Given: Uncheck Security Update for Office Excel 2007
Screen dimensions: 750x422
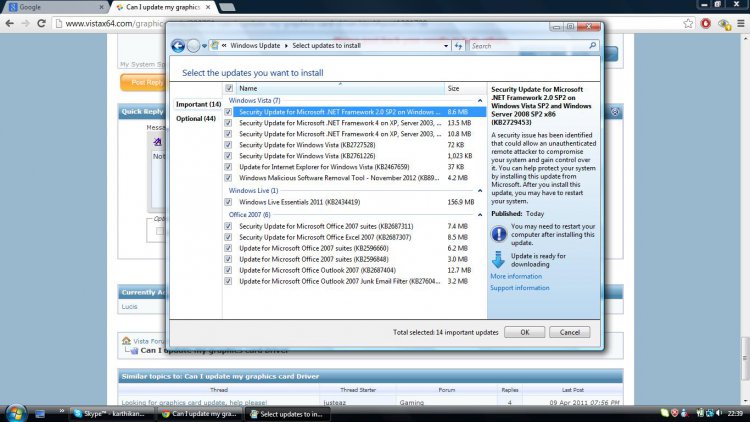Looking at the screenshot, I should coord(228,237).
